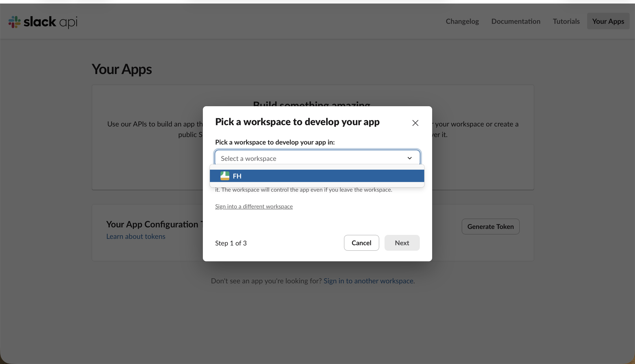
Task: Expand the Select a workspace dropdown arrow
Action: tap(409, 158)
